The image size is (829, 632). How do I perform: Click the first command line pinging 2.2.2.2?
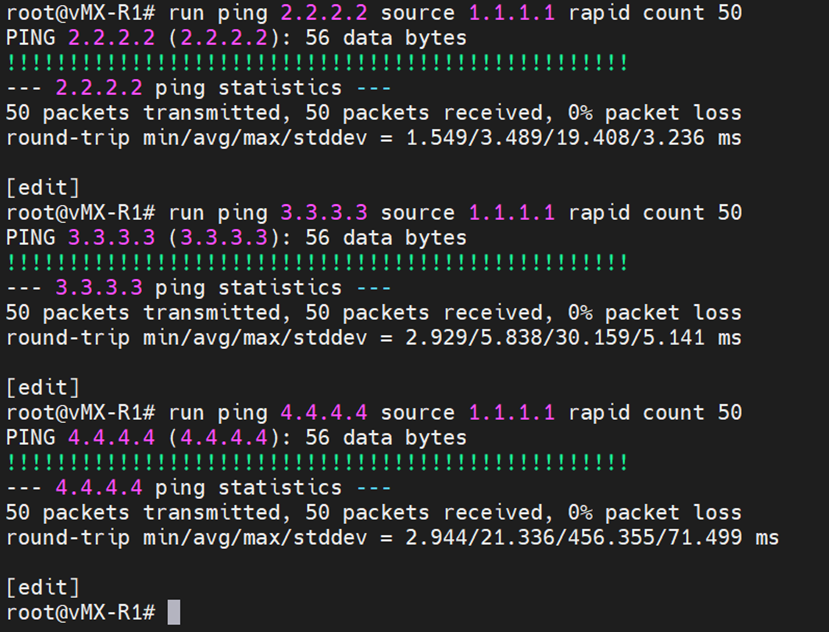click(374, 13)
